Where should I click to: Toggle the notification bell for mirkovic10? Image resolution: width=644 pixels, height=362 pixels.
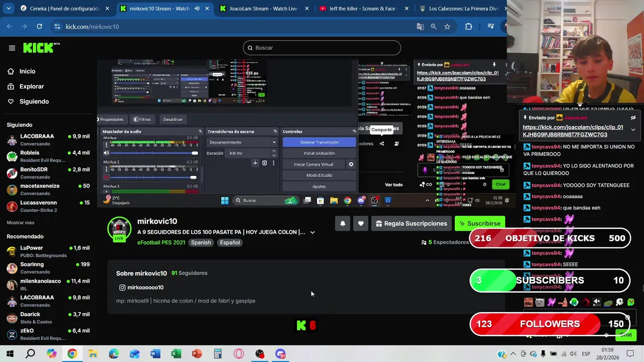coord(343,223)
